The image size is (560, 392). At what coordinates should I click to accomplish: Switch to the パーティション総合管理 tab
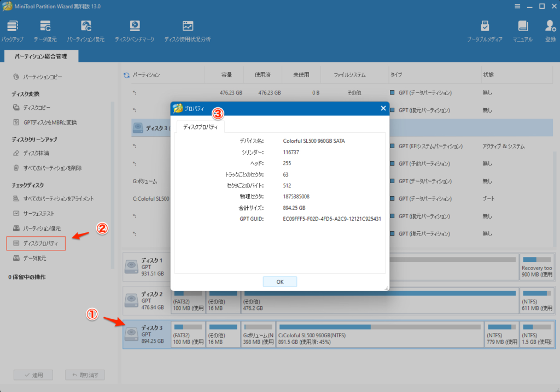(x=42, y=56)
